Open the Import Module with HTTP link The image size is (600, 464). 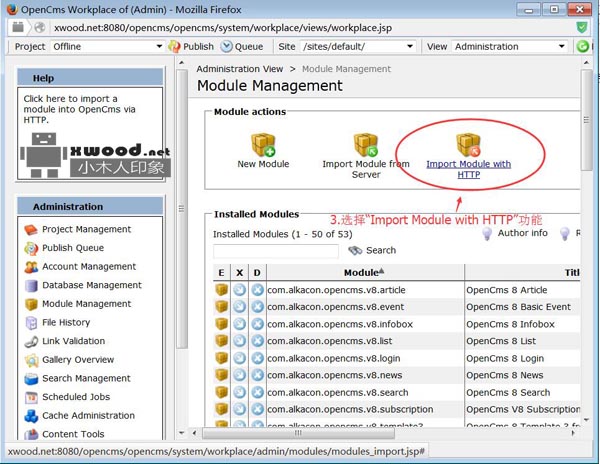pos(468,169)
